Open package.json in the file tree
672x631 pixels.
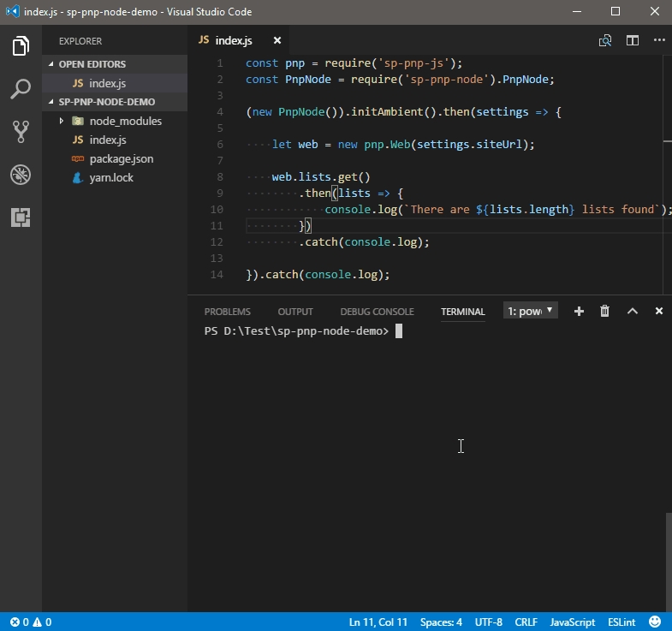121,158
